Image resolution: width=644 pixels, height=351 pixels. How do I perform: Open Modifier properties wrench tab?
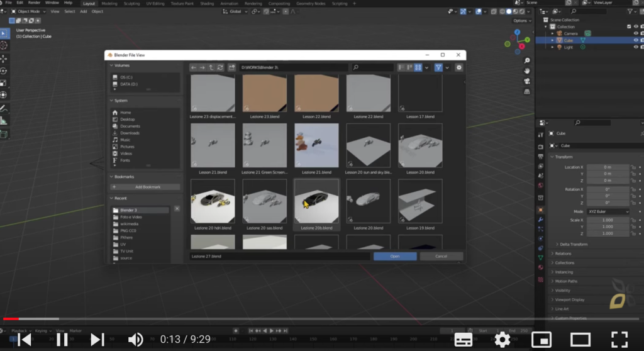point(540,220)
